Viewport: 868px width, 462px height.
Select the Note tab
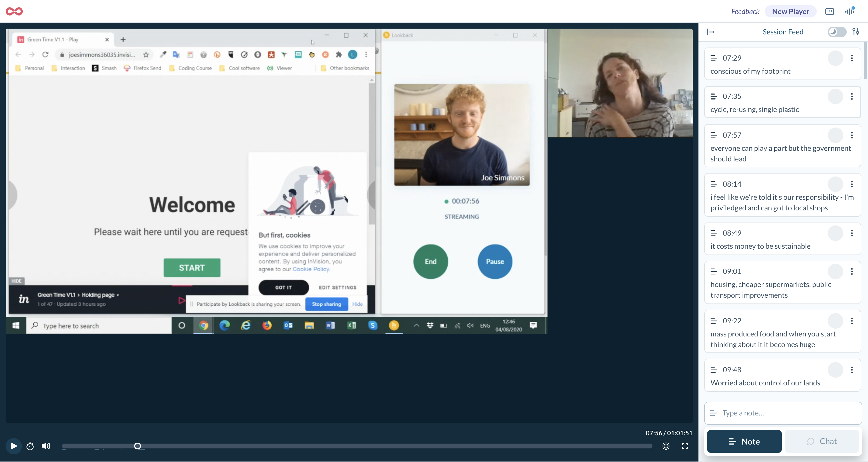744,441
